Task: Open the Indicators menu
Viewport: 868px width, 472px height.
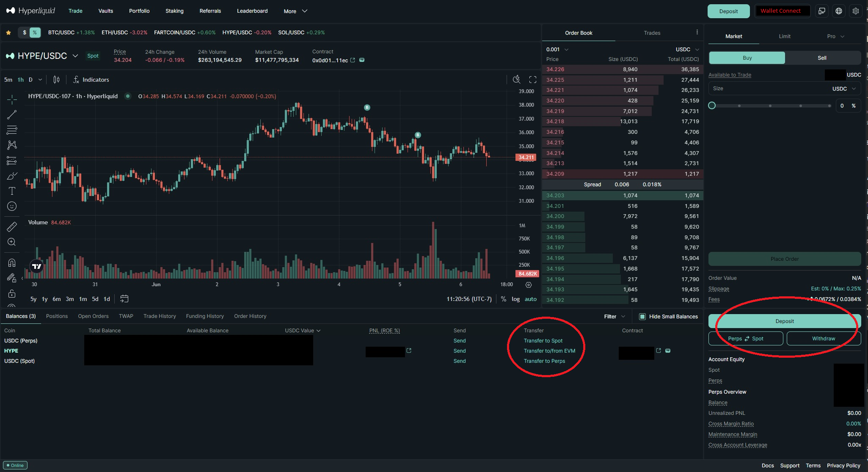Action: point(91,80)
